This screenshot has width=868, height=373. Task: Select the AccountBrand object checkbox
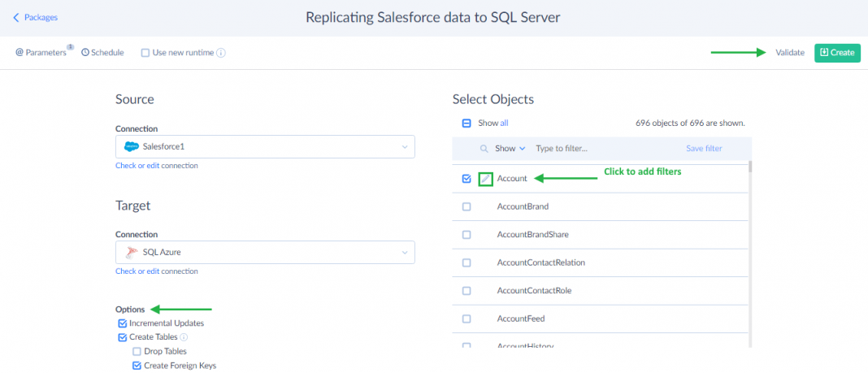[x=467, y=207]
